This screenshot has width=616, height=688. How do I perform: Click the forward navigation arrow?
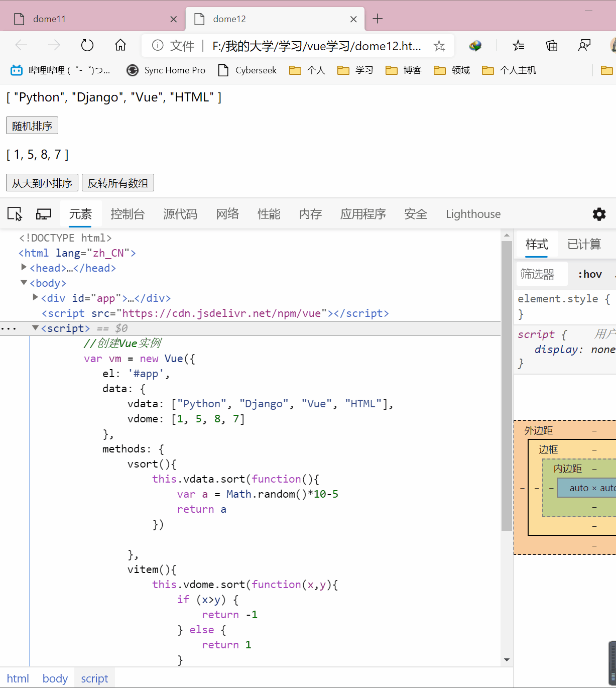(x=54, y=46)
